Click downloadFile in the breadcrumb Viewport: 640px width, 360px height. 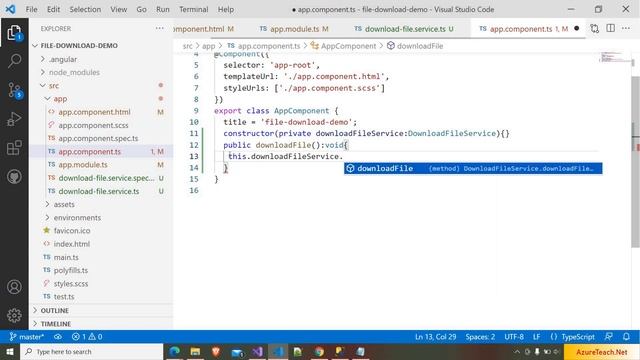point(420,46)
